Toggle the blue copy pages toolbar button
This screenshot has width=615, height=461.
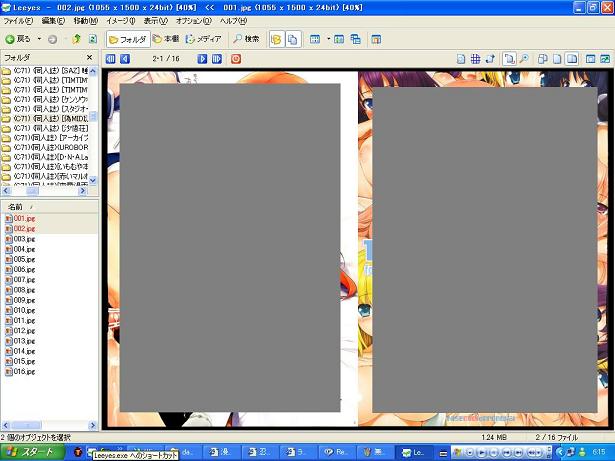(x=293, y=39)
